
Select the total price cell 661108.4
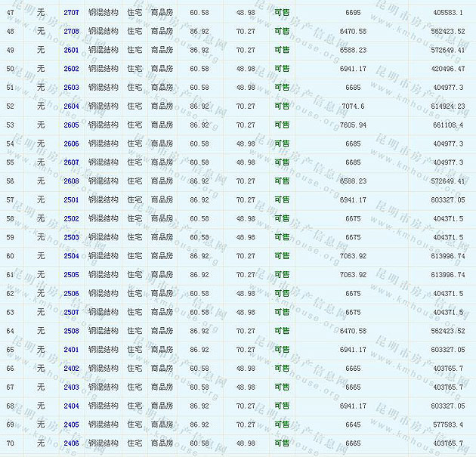point(449,125)
